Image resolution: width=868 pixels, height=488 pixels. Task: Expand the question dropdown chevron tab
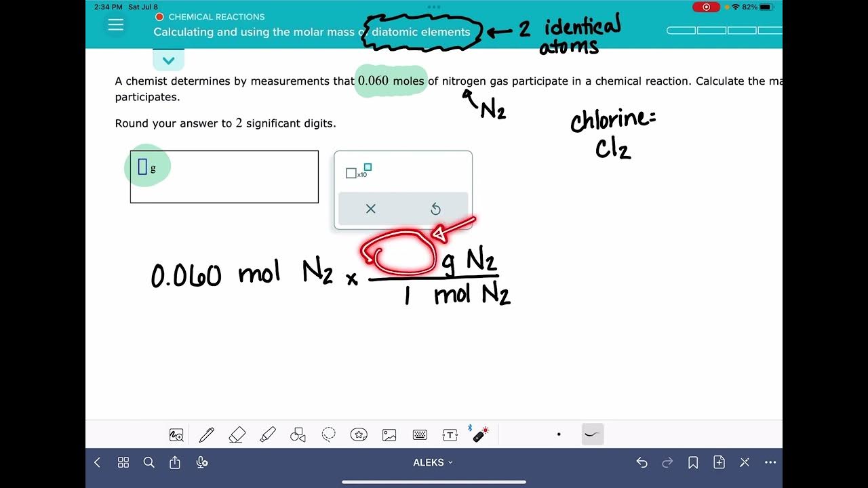[169, 60]
